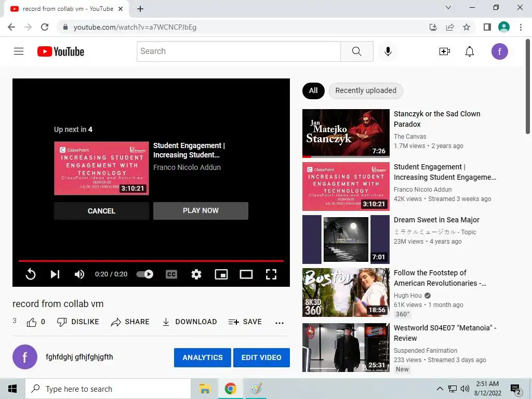The image size is (532, 399).
Task: Switch to theater mode icon
Action: pyautogui.click(x=246, y=274)
